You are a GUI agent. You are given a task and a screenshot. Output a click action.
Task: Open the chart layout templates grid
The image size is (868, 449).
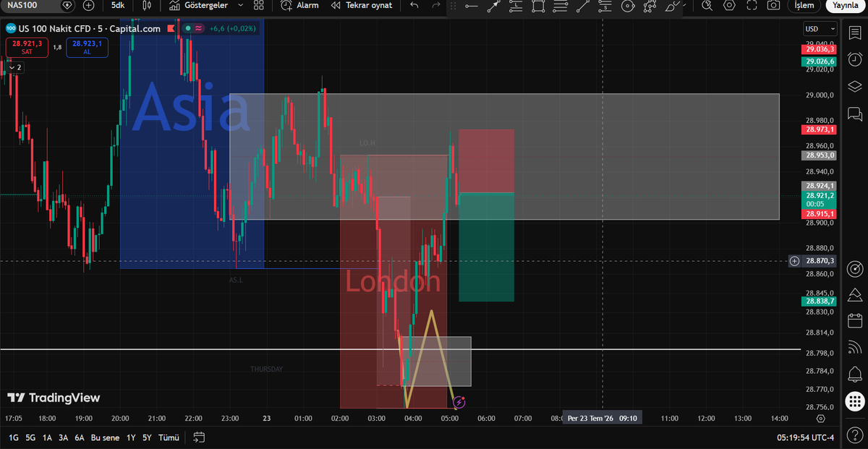tap(258, 5)
